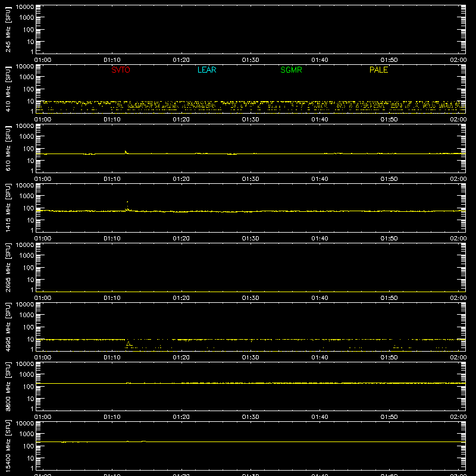Click the 100 y-axis value of 15400 MHz plot
Viewport: 476px width, 476px height.
click(x=29, y=446)
